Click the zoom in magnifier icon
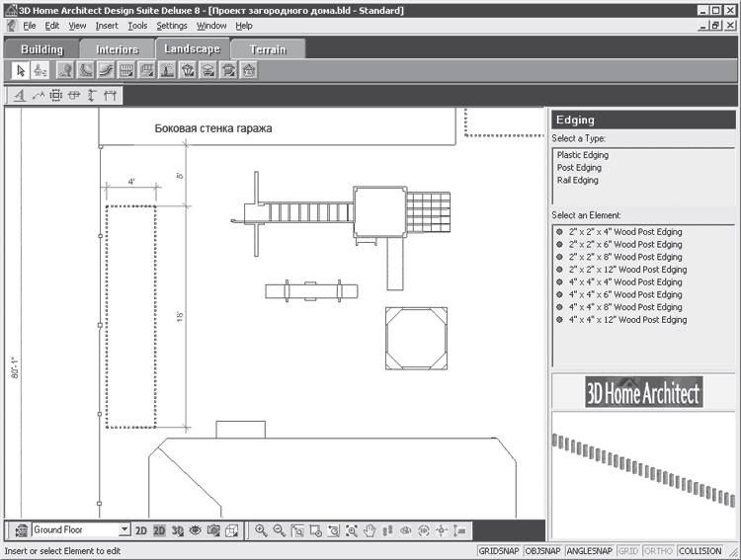The width and height of the screenshot is (741, 560). (261, 530)
